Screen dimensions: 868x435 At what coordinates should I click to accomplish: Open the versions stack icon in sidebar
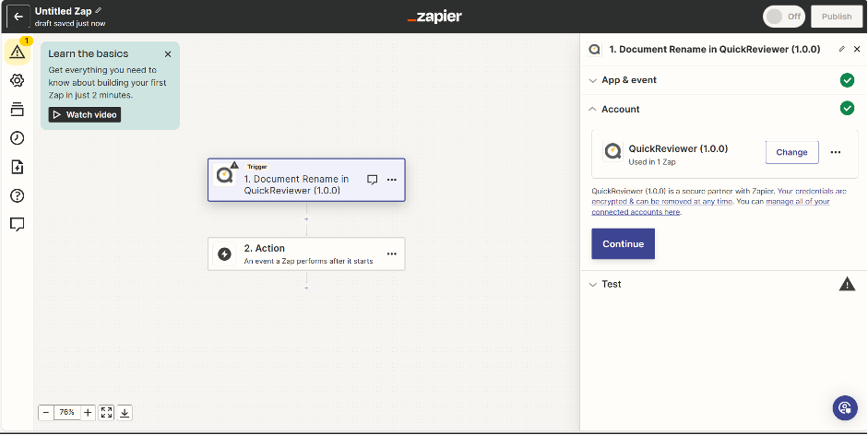click(x=17, y=110)
